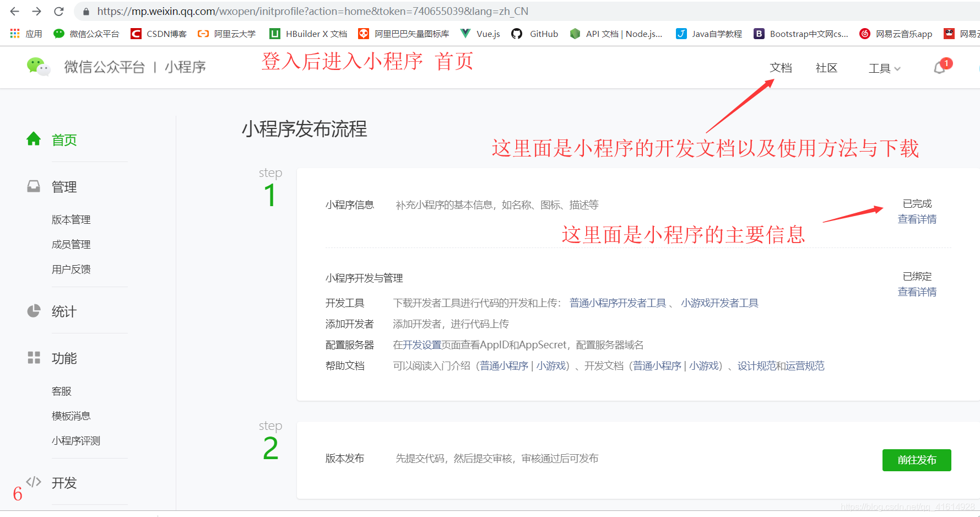Open the 应用 apps grid bookmark
This screenshot has height=517, width=980.
26,34
